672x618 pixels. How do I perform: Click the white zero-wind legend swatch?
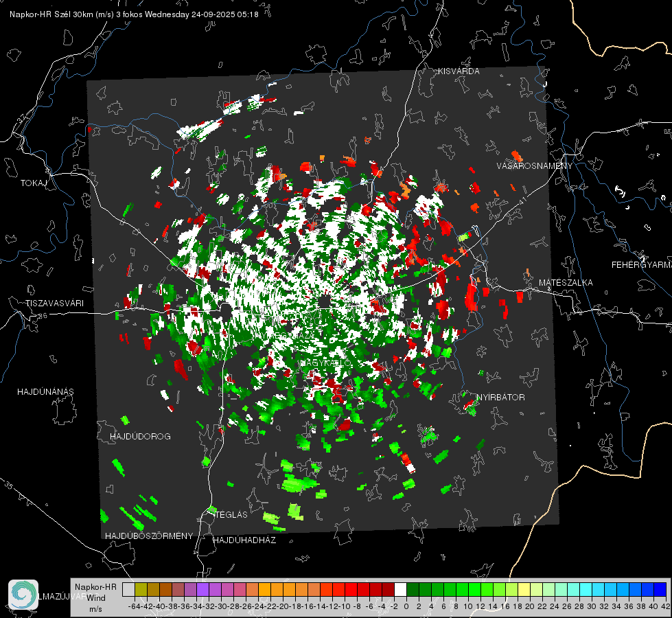400,590
